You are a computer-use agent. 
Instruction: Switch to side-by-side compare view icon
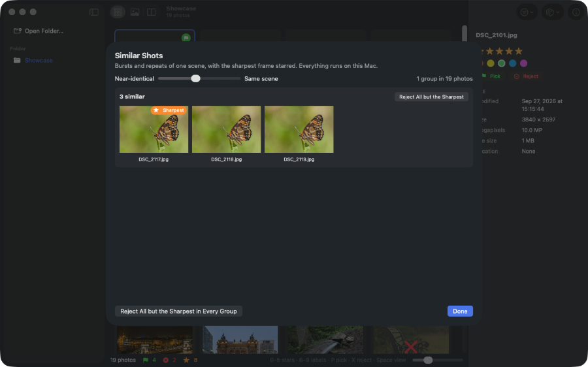pyautogui.click(x=152, y=12)
